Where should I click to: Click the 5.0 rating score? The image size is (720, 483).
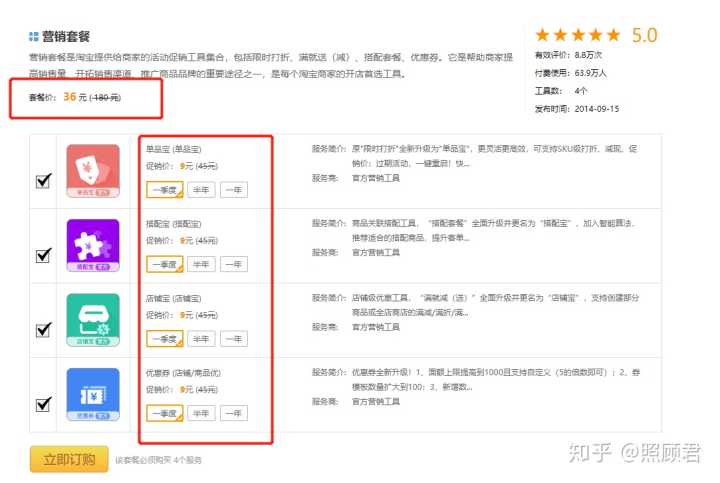tap(644, 36)
